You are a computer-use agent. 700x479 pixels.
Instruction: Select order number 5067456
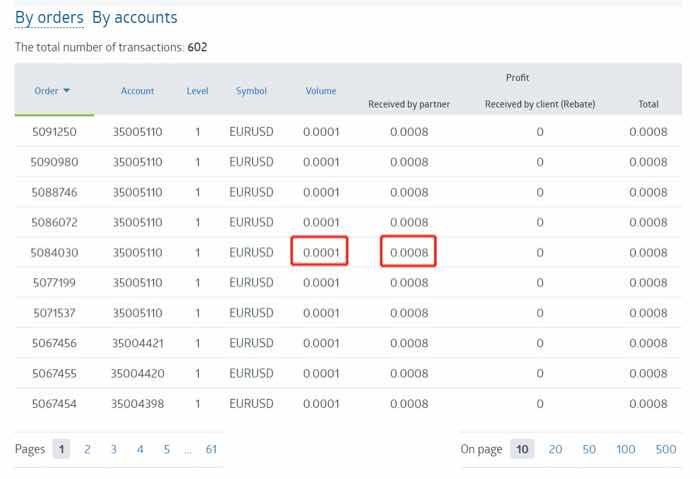[54, 343]
